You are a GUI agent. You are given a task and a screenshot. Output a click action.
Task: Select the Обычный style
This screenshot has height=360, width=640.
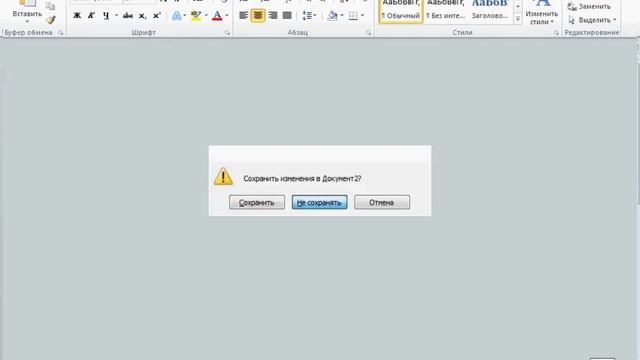(x=401, y=11)
